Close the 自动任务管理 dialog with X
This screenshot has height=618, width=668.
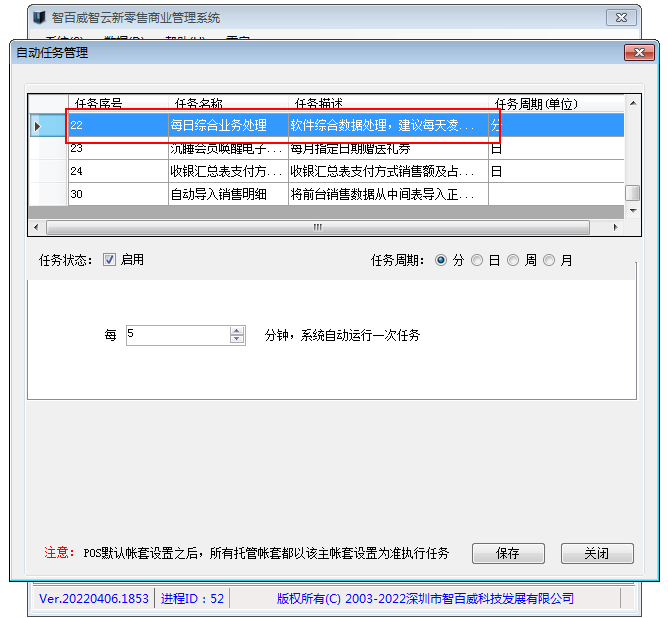639,52
